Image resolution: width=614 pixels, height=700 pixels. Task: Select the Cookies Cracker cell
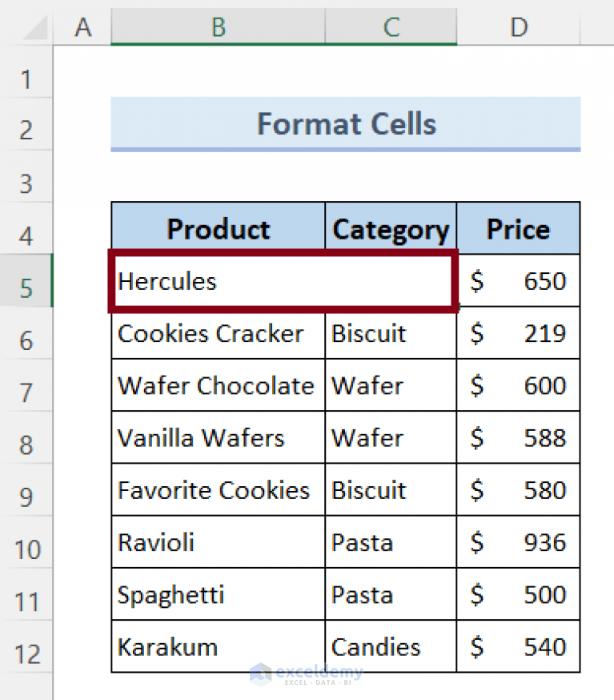click(x=210, y=334)
